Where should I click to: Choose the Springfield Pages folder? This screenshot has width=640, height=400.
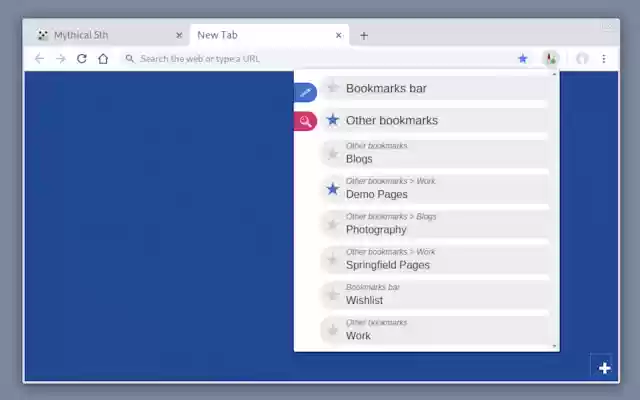(x=434, y=260)
